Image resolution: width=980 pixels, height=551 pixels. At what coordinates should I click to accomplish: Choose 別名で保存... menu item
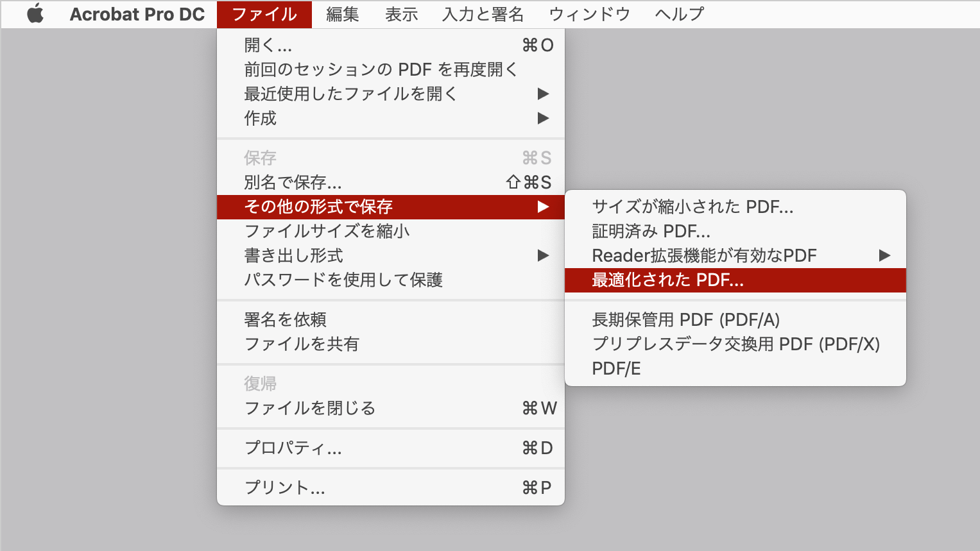click(x=391, y=182)
